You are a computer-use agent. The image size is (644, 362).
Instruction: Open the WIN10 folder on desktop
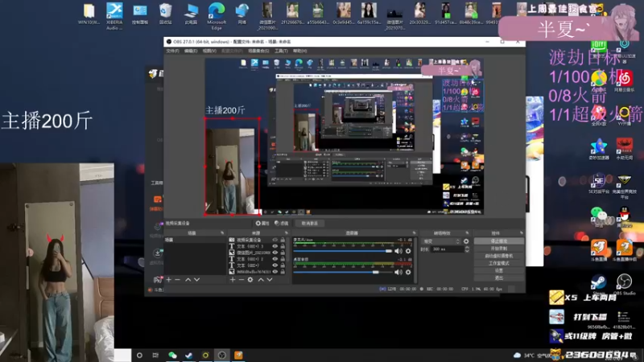point(89,14)
